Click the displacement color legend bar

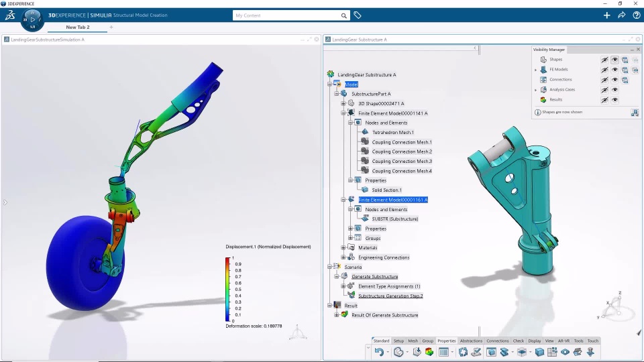[x=227, y=290]
